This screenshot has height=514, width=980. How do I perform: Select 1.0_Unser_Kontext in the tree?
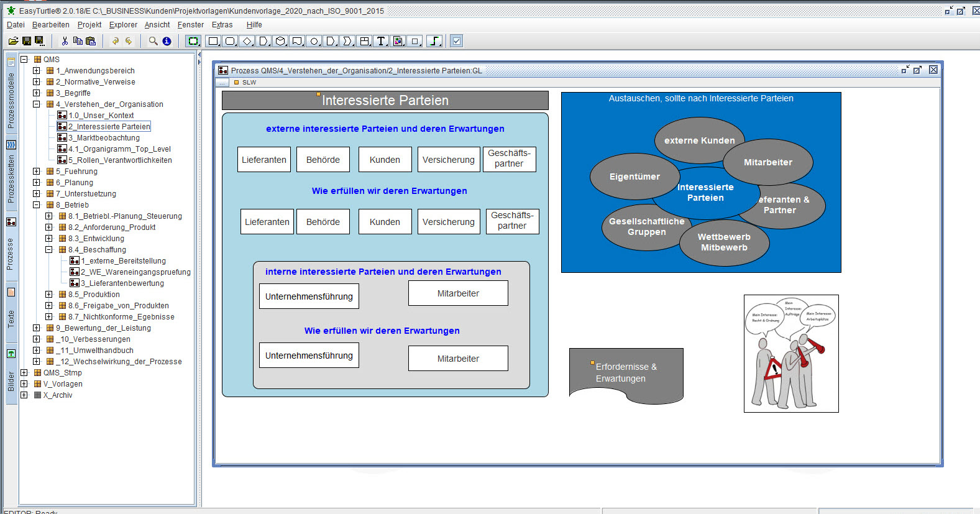tap(101, 116)
